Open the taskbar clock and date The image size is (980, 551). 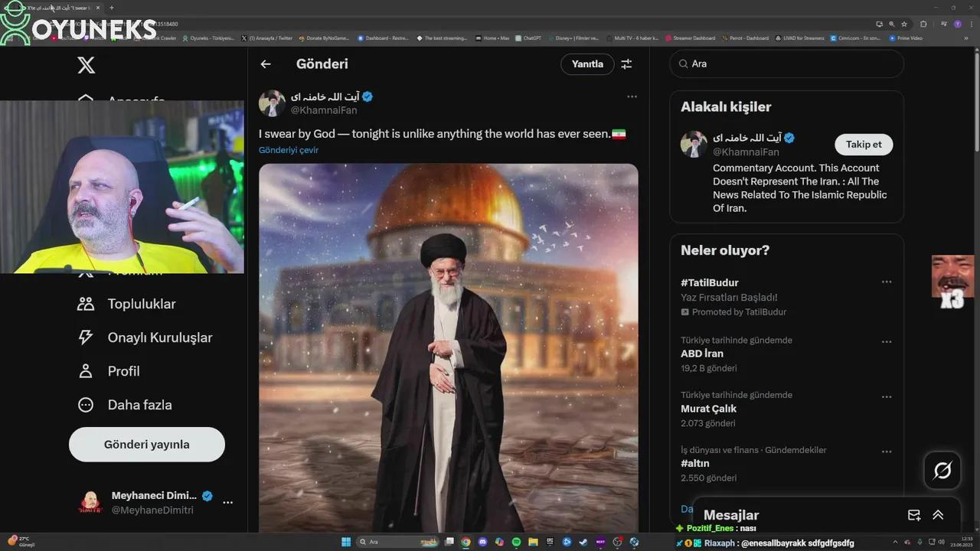(962, 542)
